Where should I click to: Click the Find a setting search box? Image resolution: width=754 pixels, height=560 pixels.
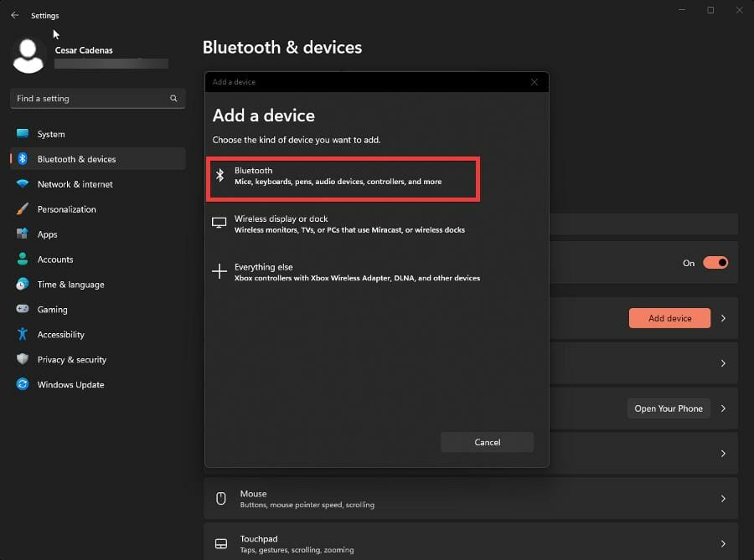coord(97,98)
